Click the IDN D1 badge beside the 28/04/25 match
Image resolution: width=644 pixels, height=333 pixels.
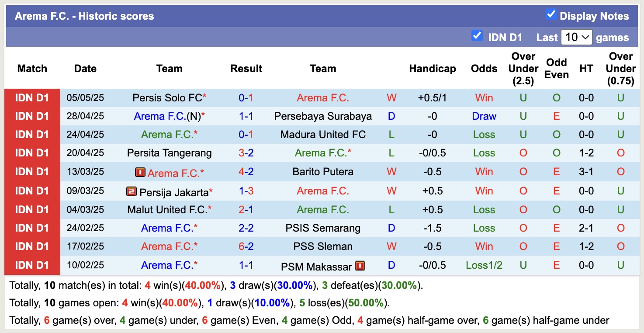tap(32, 116)
